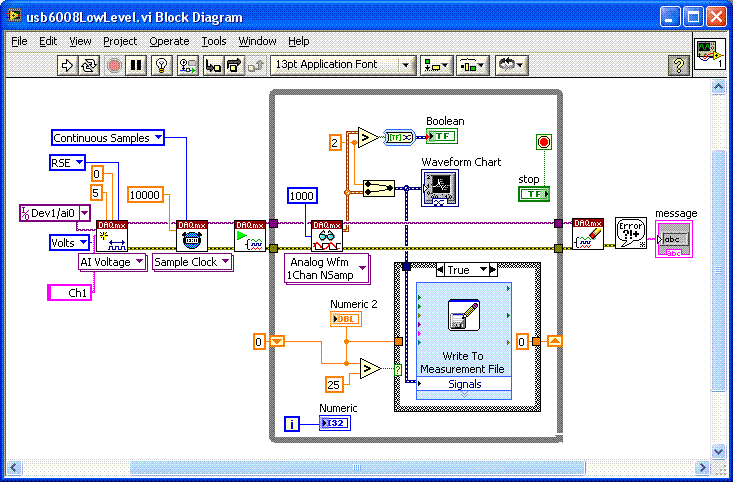Select the Waveform Chart terminal

tap(440, 188)
